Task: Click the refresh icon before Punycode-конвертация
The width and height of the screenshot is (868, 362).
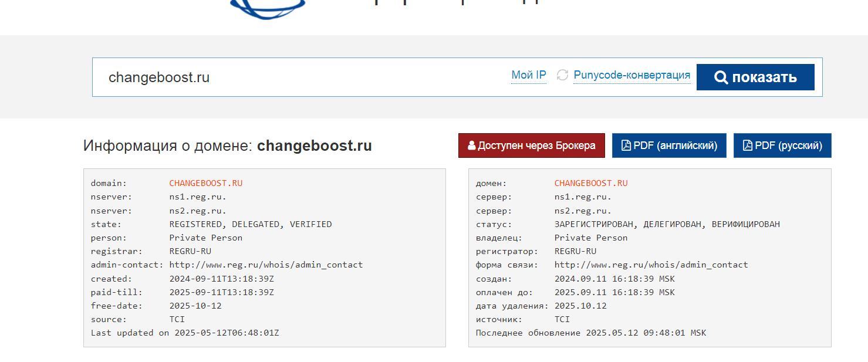Action: (x=562, y=75)
